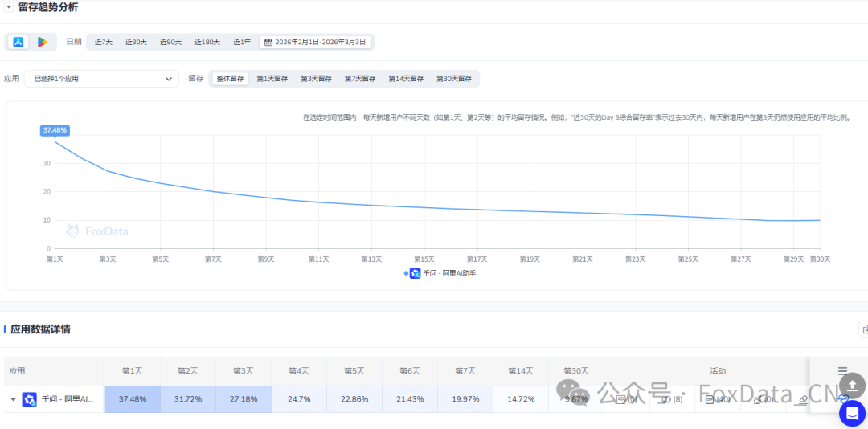The width and height of the screenshot is (868, 429).
Task: Open the megaphone activity icon with count (8)
Action: click(x=666, y=399)
